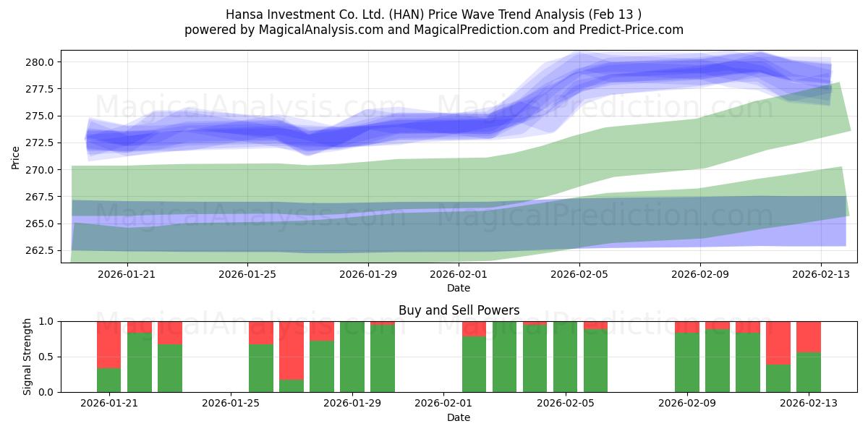Click the 2026-01-25 date tick of the Buy and Sell Powers chart
The image size is (868, 434).
tap(231, 404)
